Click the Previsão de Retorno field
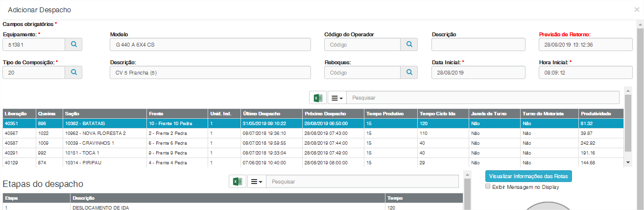 click(585, 44)
